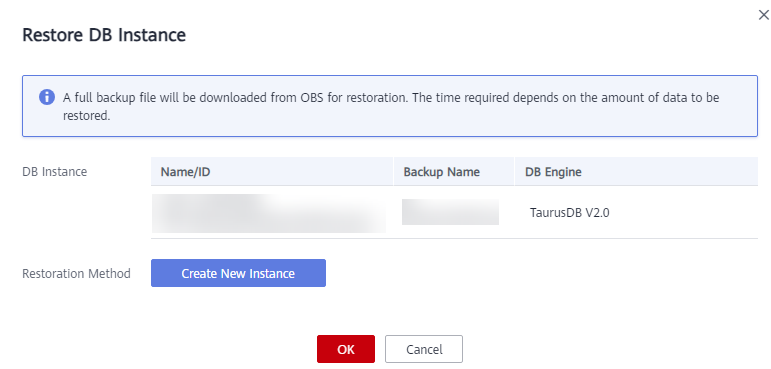The height and width of the screenshot is (369, 771).
Task: Click the Backup Name column header
Action: point(442,172)
